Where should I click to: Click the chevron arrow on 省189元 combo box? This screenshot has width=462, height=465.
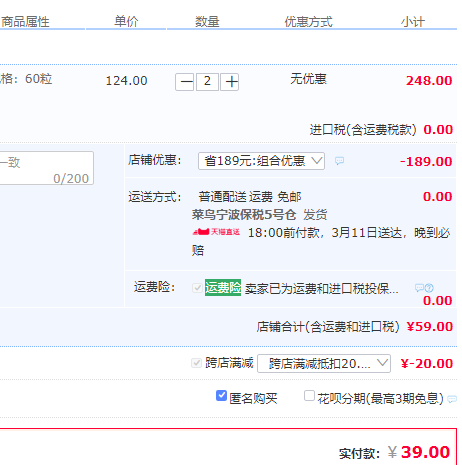click(317, 161)
